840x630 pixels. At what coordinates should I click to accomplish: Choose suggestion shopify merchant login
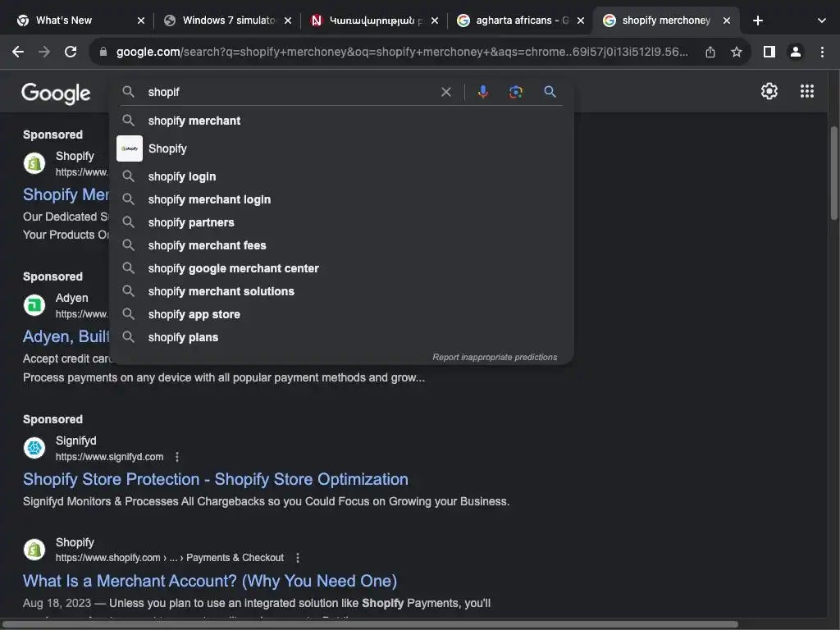(x=342, y=199)
